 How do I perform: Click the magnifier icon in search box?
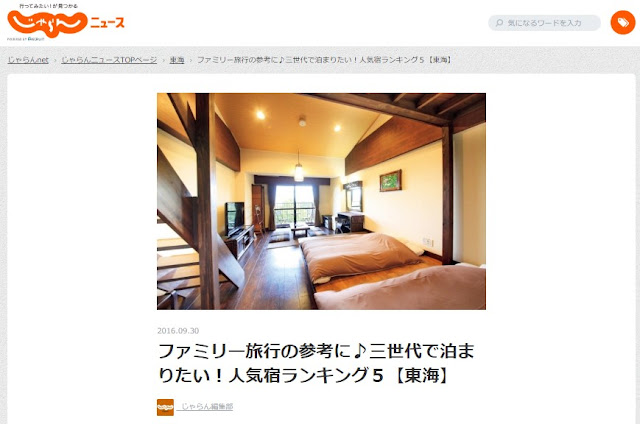point(499,23)
